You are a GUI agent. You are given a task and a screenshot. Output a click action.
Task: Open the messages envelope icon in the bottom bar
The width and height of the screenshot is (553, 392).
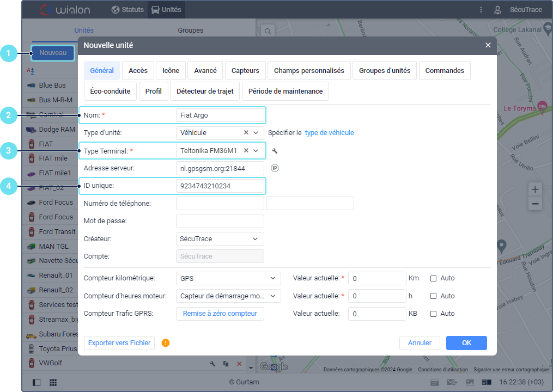coord(452,383)
